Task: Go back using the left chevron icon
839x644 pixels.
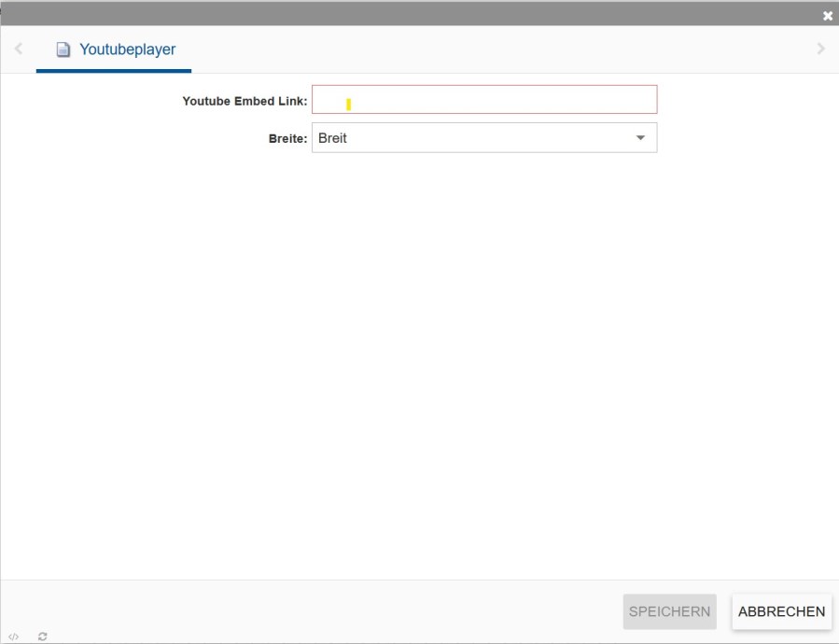Action: click(17, 48)
